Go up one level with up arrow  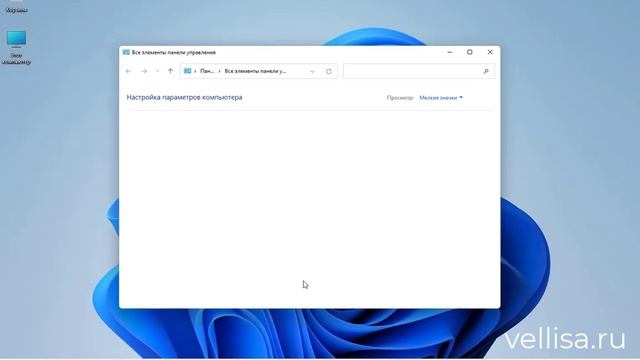point(171,71)
